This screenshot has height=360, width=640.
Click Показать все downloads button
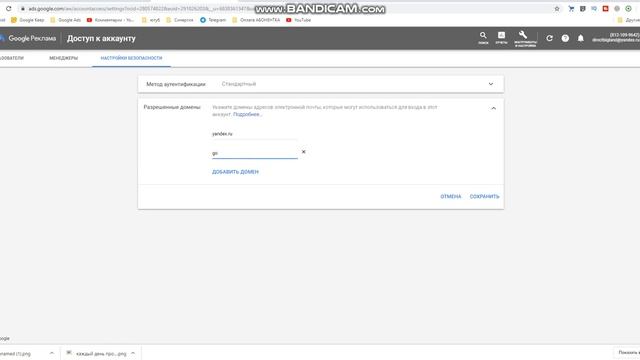tap(627, 353)
